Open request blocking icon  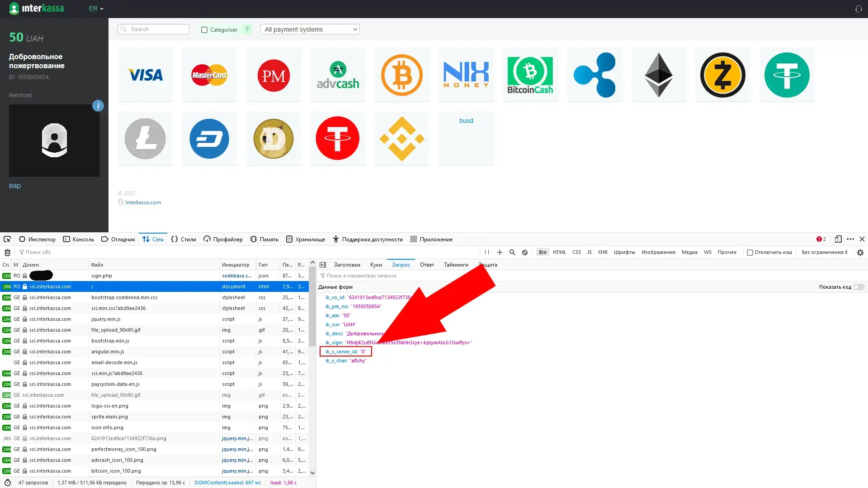(525, 252)
